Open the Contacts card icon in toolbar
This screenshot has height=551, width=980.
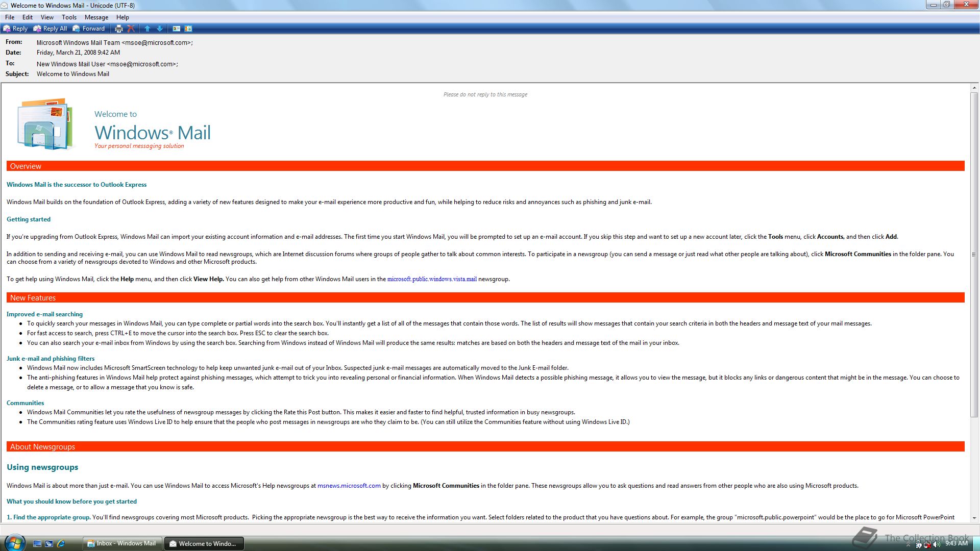coord(176,29)
